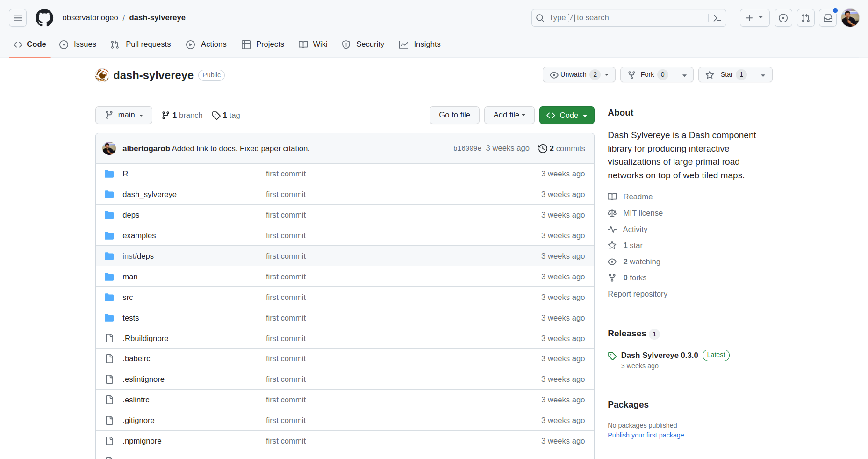Viewport: 868px width, 459px height.
Task: Open the .eslintrc file
Action: (136, 400)
